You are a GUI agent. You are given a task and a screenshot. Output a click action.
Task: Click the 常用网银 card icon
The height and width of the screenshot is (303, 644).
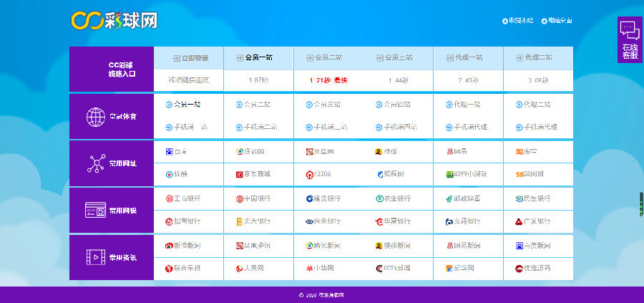click(95, 211)
